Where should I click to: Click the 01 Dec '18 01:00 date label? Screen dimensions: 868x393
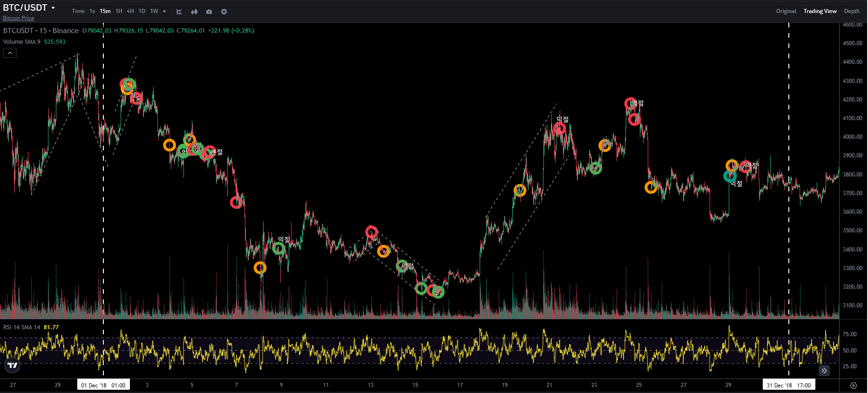coord(103,385)
